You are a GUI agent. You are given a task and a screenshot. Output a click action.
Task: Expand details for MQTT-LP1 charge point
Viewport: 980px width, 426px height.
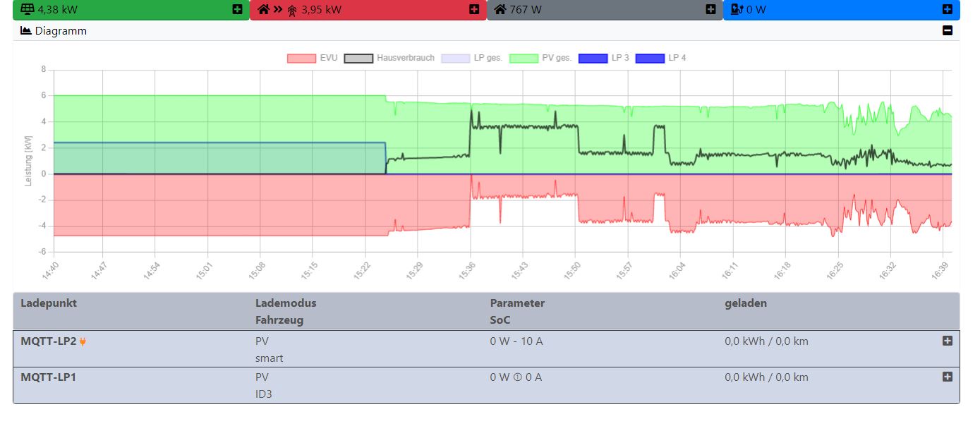point(948,377)
